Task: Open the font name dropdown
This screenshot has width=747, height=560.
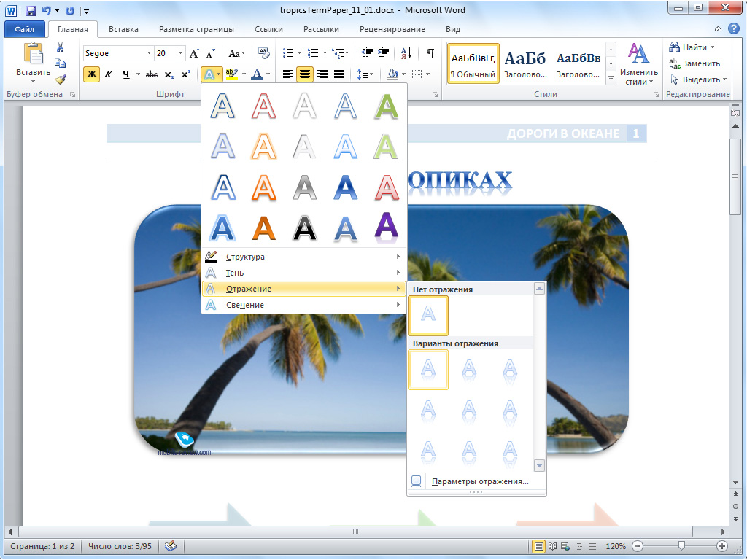Action: tap(149, 52)
